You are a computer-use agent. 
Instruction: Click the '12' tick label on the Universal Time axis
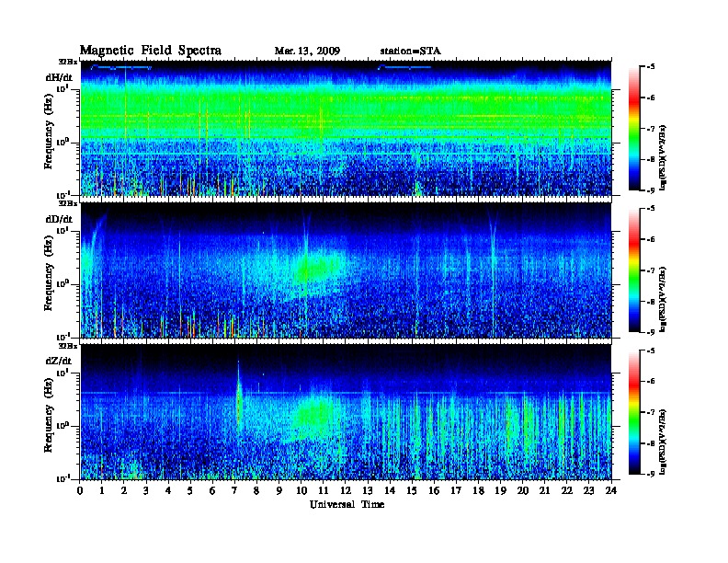346,490
